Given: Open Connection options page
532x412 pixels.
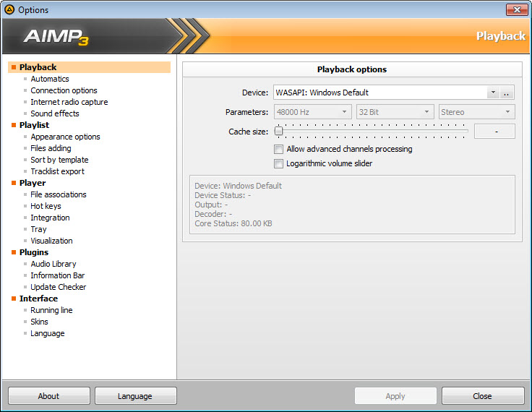Looking at the screenshot, I should point(64,90).
